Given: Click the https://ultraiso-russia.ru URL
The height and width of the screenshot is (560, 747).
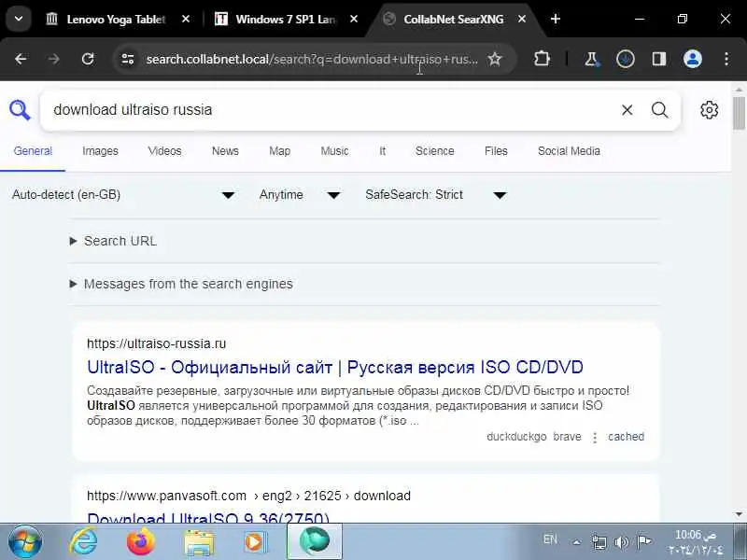Looking at the screenshot, I should click(x=156, y=343).
